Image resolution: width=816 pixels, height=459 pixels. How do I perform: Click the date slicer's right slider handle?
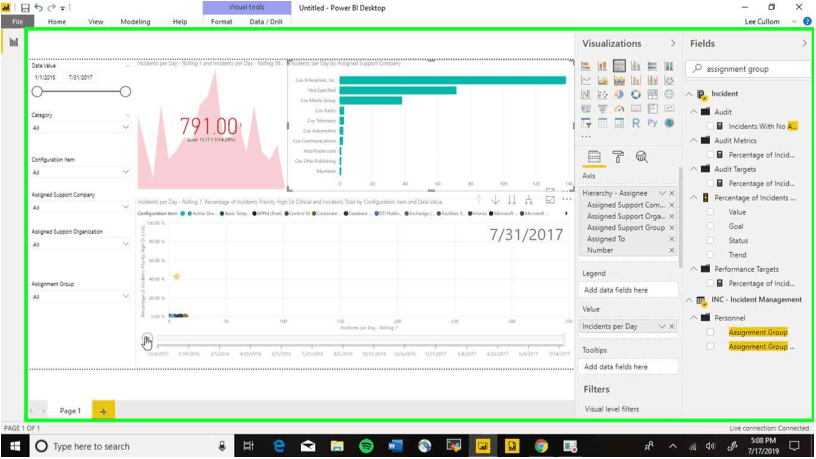tap(125, 92)
